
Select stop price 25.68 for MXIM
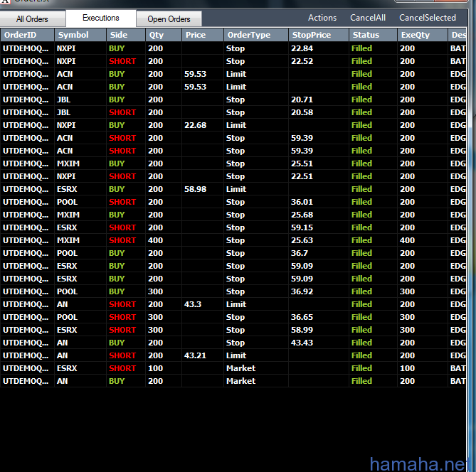pyautogui.click(x=319, y=215)
